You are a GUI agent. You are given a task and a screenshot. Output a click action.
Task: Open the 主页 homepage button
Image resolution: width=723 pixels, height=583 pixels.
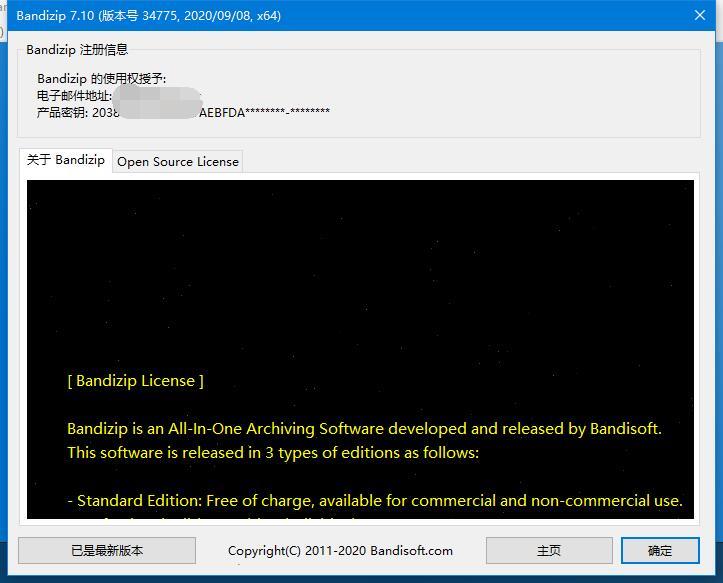[x=549, y=550]
